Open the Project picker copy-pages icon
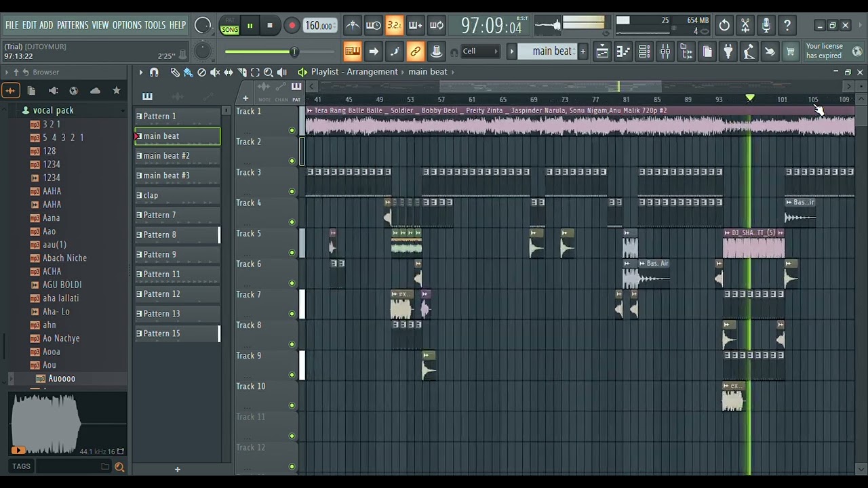Image resolution: width=868 pixels, height=488 pixels. tap(707, 52)
